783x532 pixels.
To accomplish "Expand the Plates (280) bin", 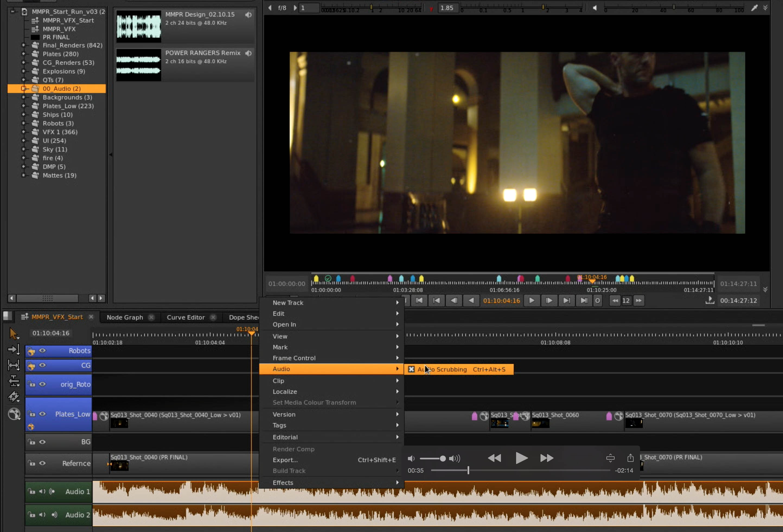I will pos(23,54).
